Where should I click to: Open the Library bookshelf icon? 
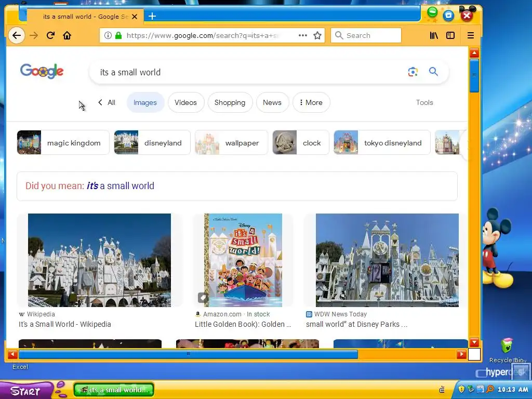coord(434,35)
